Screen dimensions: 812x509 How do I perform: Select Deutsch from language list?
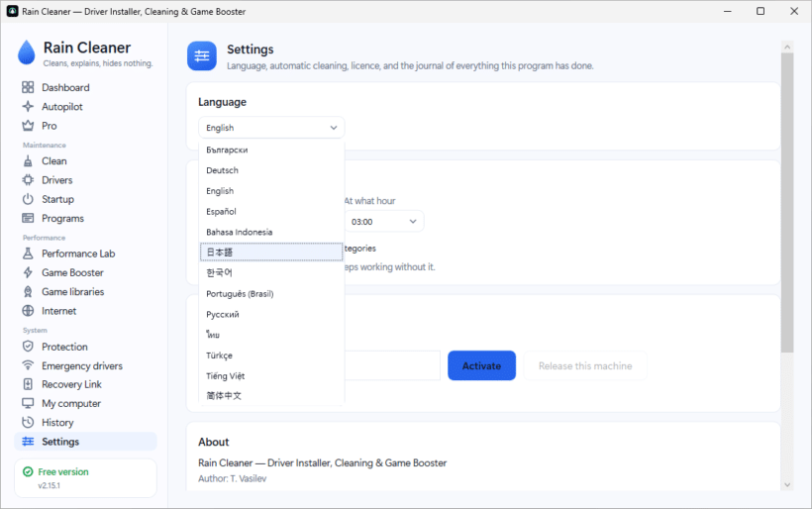(271, 170)
